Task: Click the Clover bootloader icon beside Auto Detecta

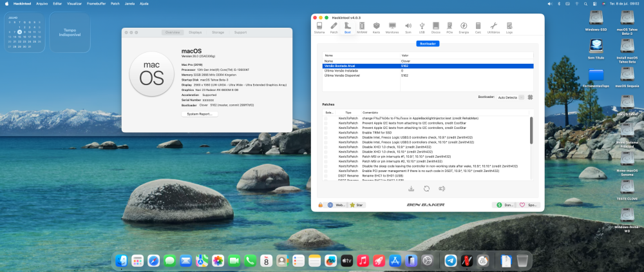Action: tap(530, 97)
